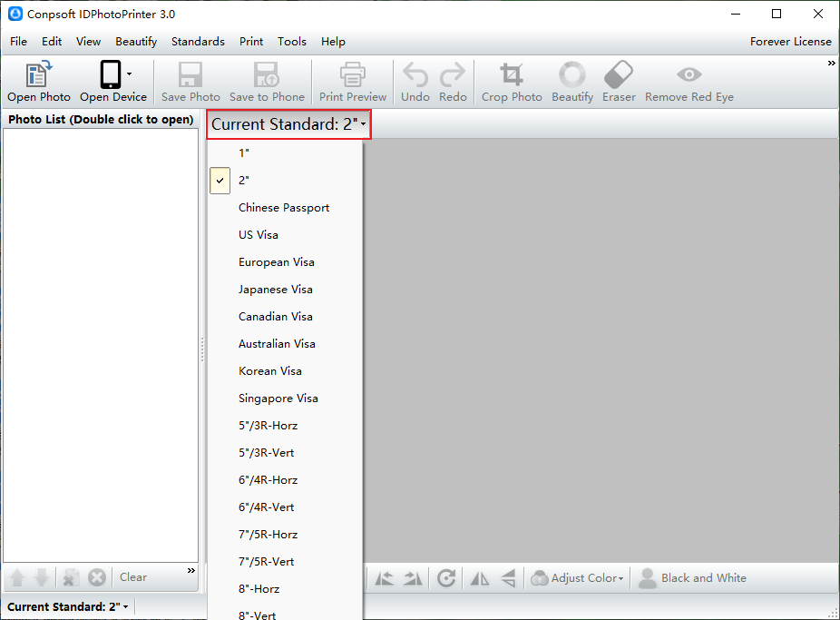Expand the photo list toolbar overflow chevron
This screenshot has width=840, height=620.
191,571
